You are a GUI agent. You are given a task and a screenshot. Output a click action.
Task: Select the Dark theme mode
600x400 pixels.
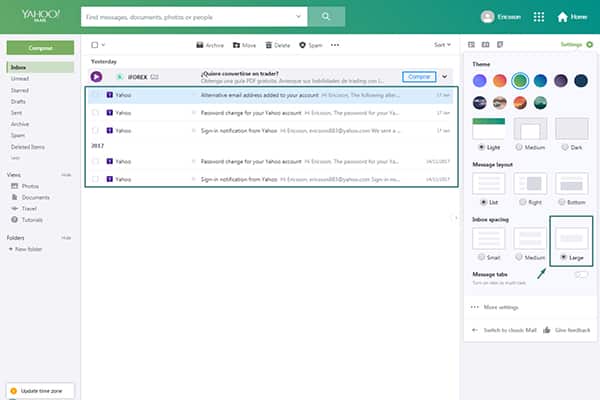(565, 147)
